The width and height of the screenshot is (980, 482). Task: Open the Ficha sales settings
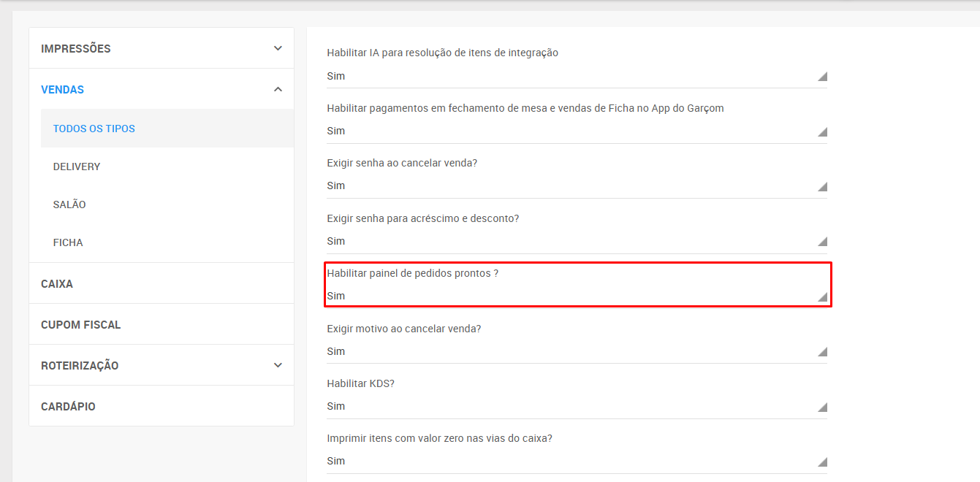pyautogui.click(x=68, y=242)
